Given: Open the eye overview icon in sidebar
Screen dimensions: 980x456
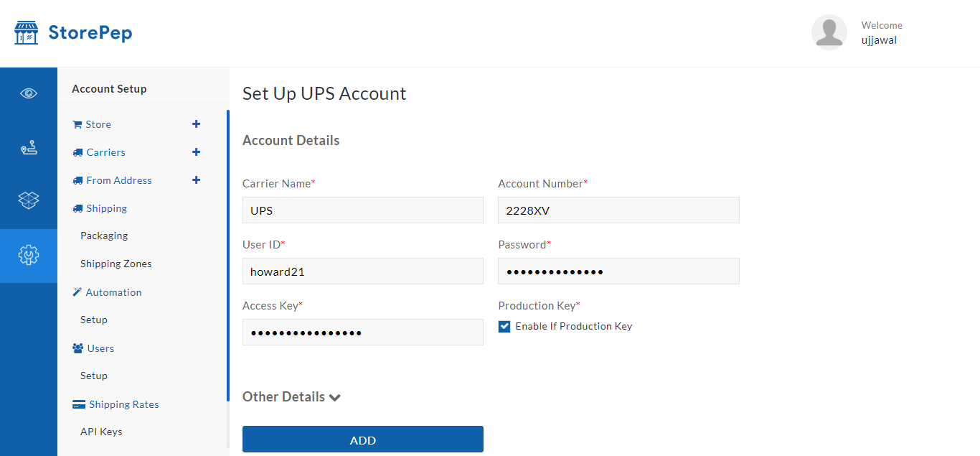Looking at the screenshot, I should pos(29,93).
